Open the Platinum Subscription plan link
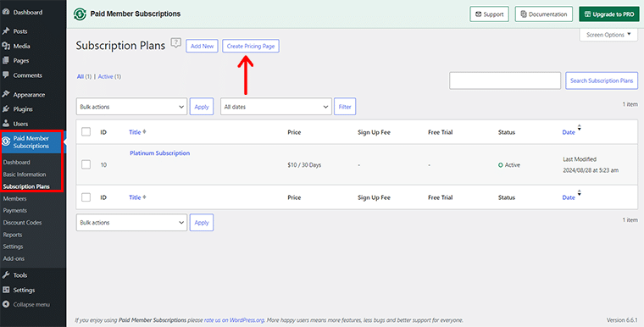 tap(160, 152)
